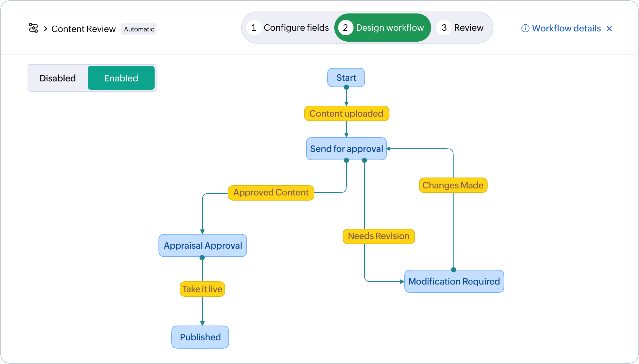Select the Disabled toggle option
Screen dimensions: 639x364
[x=58, y=78]
